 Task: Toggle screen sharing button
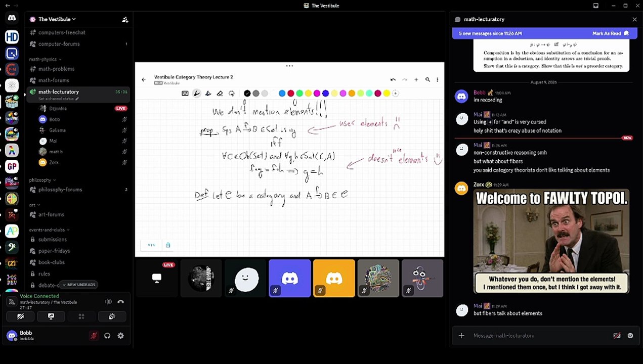click(51, 316)
